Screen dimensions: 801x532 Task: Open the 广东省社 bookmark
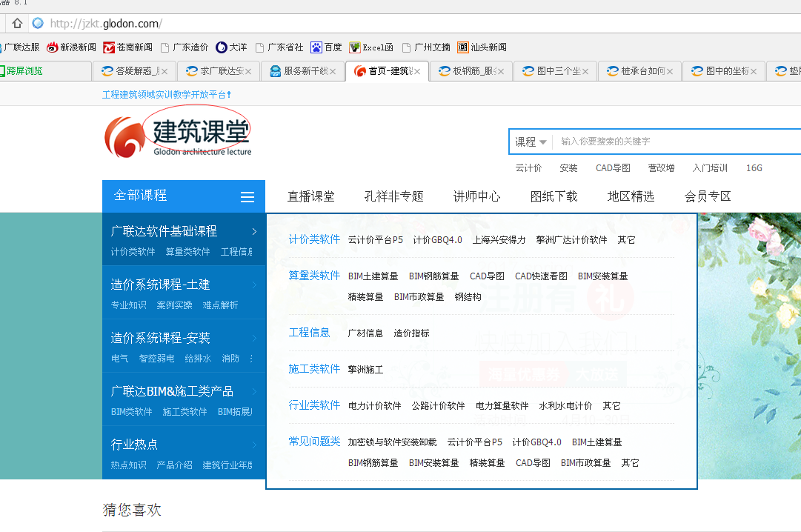279,47
